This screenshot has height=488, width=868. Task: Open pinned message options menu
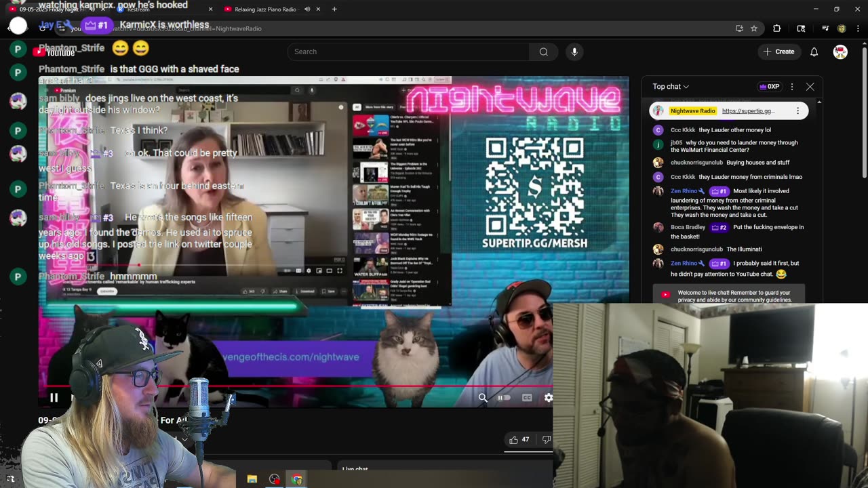coord(797,110)
